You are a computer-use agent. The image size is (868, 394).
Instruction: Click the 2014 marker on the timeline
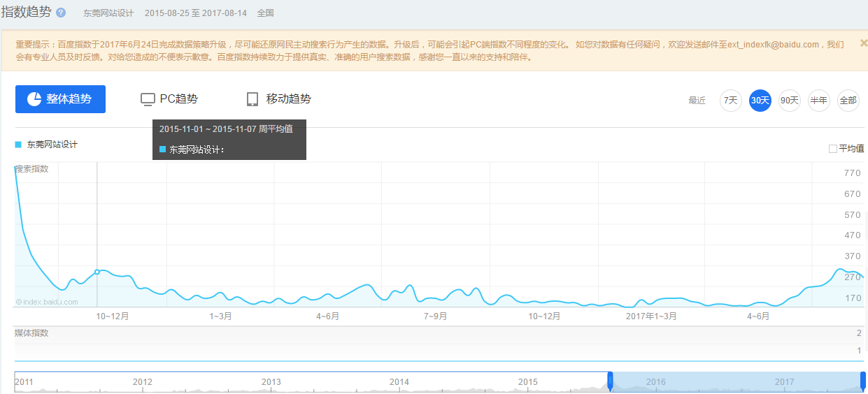click(x=399, y=382)
